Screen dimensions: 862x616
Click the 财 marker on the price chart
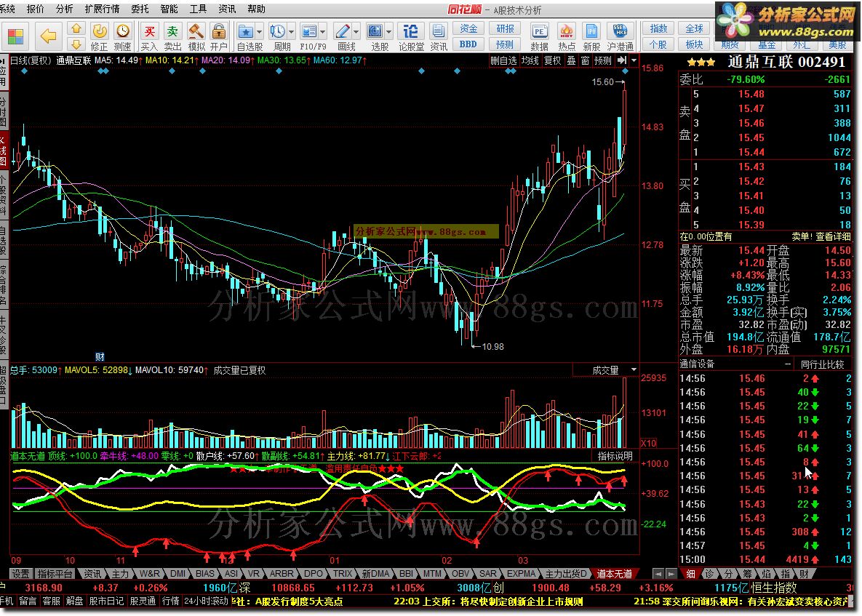point(100,356)
